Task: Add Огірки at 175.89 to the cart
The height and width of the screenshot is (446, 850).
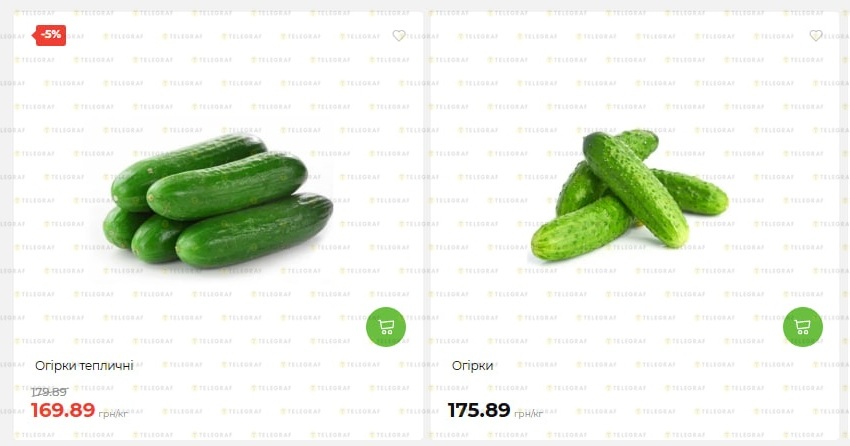Action: pos(802,327)
